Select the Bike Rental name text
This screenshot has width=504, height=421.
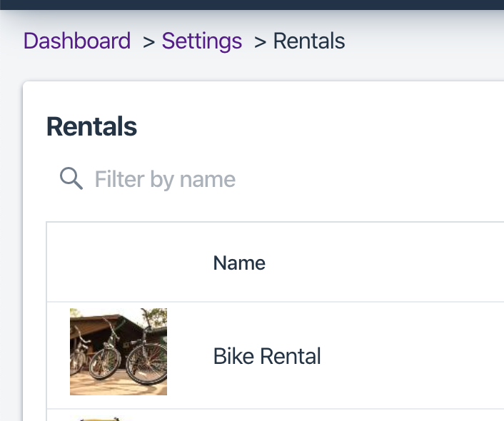267,355
